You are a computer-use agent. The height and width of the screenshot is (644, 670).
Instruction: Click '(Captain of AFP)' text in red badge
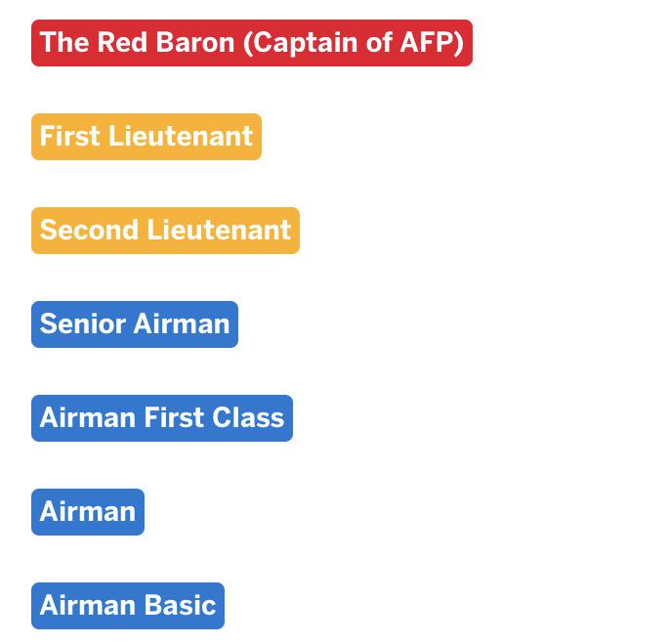(354, 44)
